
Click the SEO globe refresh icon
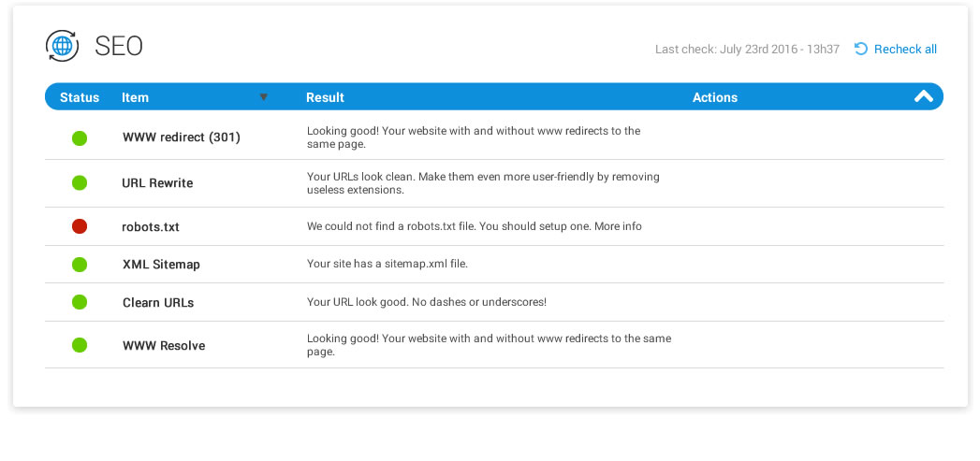pyautogui.click(x=62, y=46)
